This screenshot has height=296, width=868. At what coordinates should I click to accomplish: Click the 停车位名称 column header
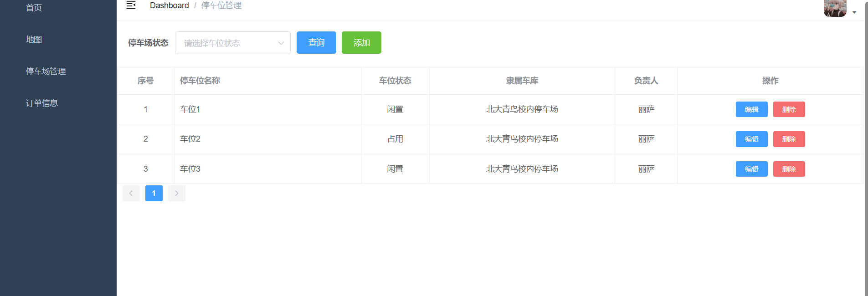(268, 81)
